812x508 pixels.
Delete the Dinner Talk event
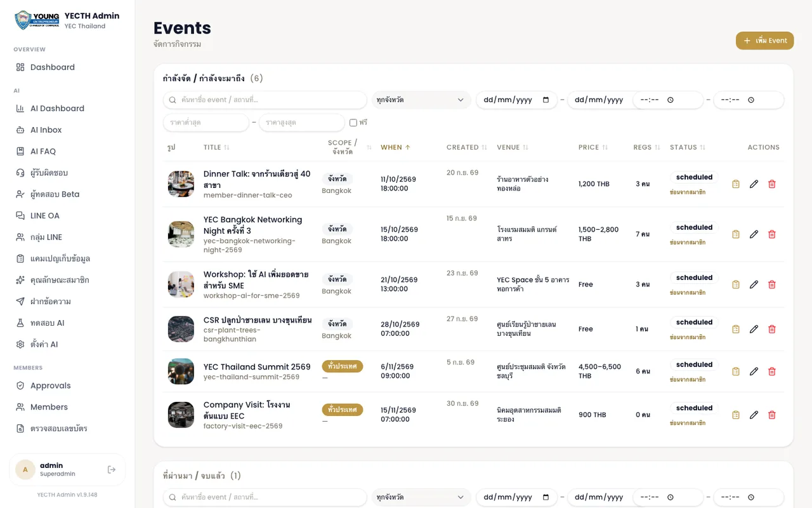point(772,184)
